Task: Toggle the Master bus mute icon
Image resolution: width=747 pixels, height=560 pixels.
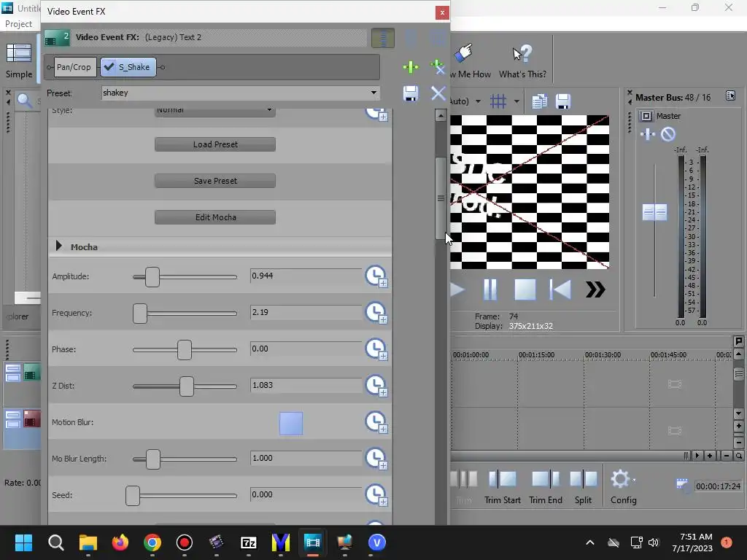Action: 668,135
